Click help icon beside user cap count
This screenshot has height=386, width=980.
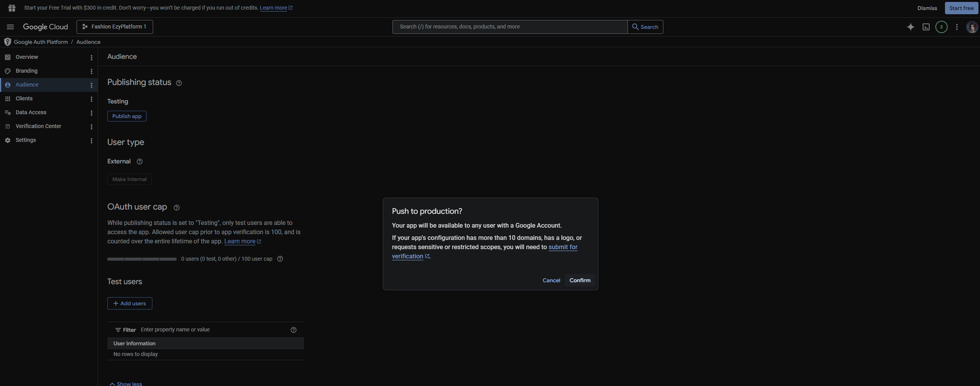(280, 259)
